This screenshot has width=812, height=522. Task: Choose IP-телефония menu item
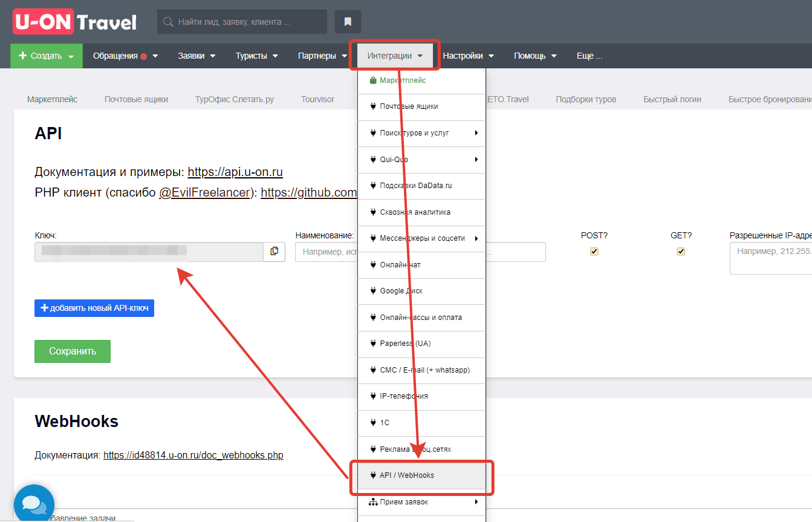421,396
